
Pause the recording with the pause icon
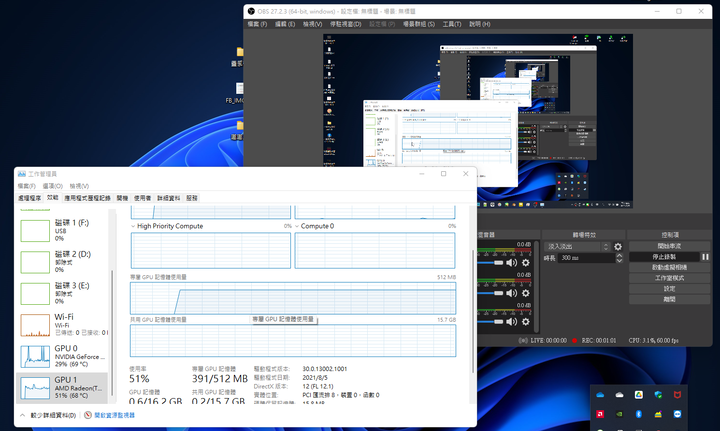point(705,257)
